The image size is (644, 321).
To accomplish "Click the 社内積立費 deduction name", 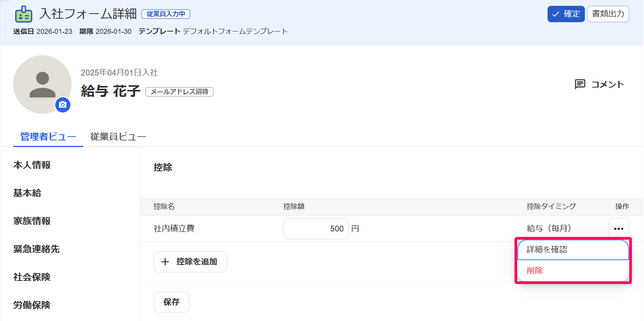I will (x=174, y=228).
